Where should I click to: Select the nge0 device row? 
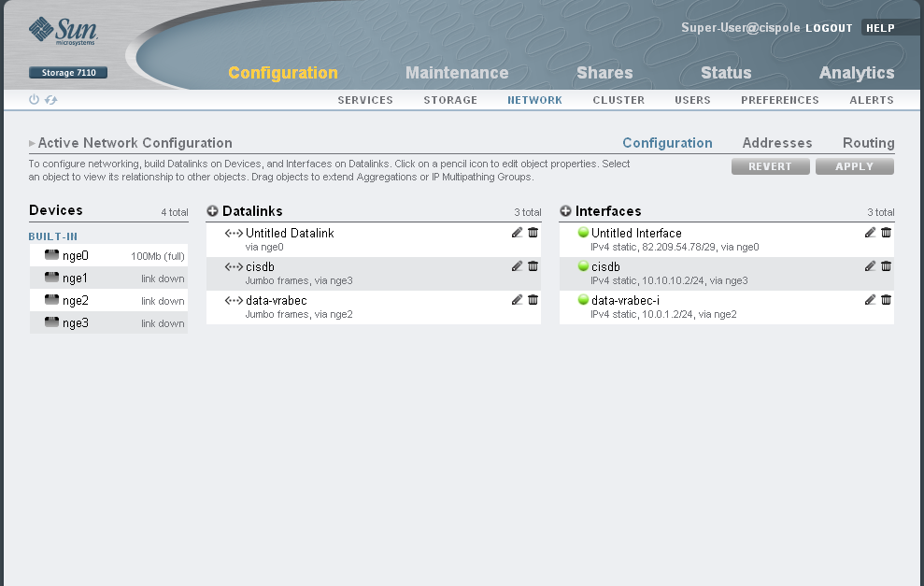pos(108,255)
